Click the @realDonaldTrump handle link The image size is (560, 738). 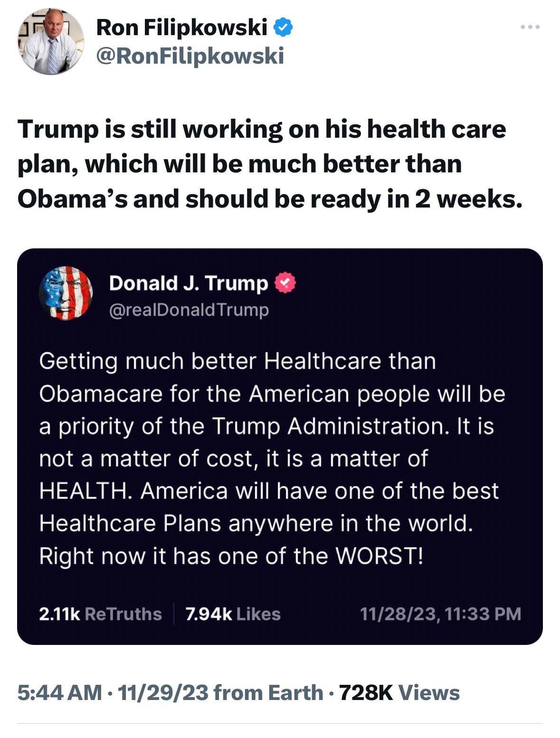click(x=188, y=310)
